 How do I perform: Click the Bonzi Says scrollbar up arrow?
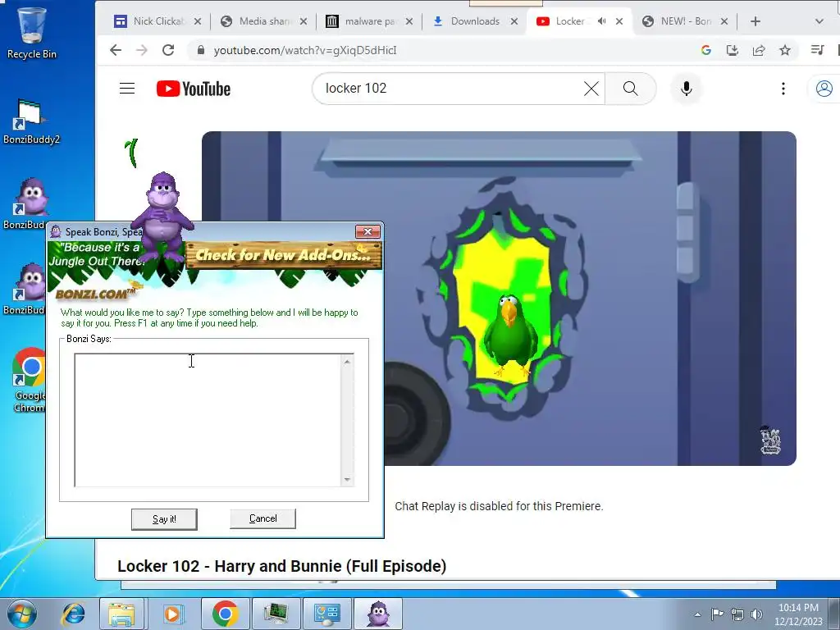point(347,362)
